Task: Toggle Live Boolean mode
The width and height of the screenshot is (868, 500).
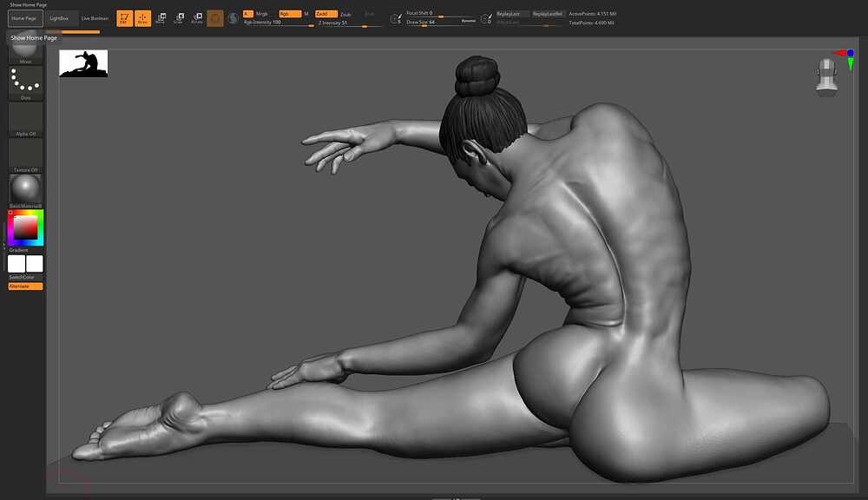Action: (x=95, y=18)
